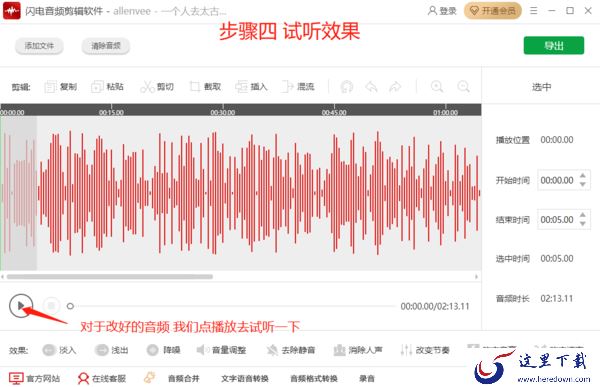Decrease the 开始时间 value with down arrow
Viewport: 600px width, 387px height.
582,185
